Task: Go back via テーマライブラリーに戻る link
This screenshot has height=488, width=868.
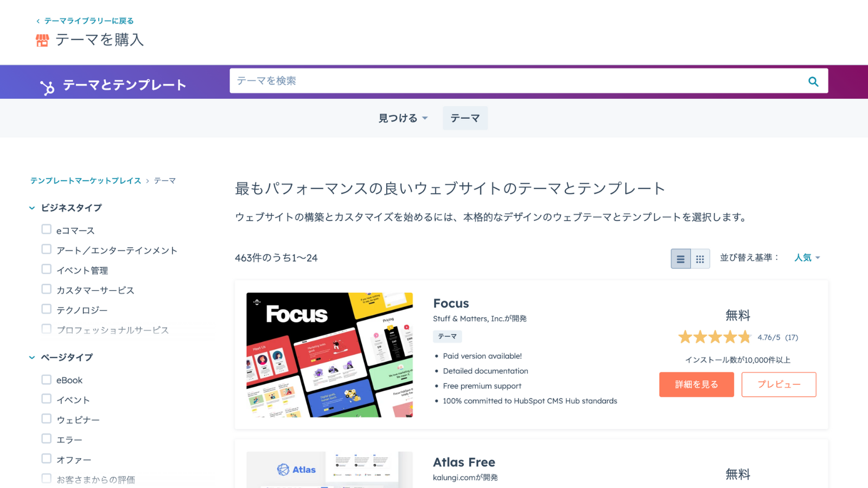Action: click(89, 21)
